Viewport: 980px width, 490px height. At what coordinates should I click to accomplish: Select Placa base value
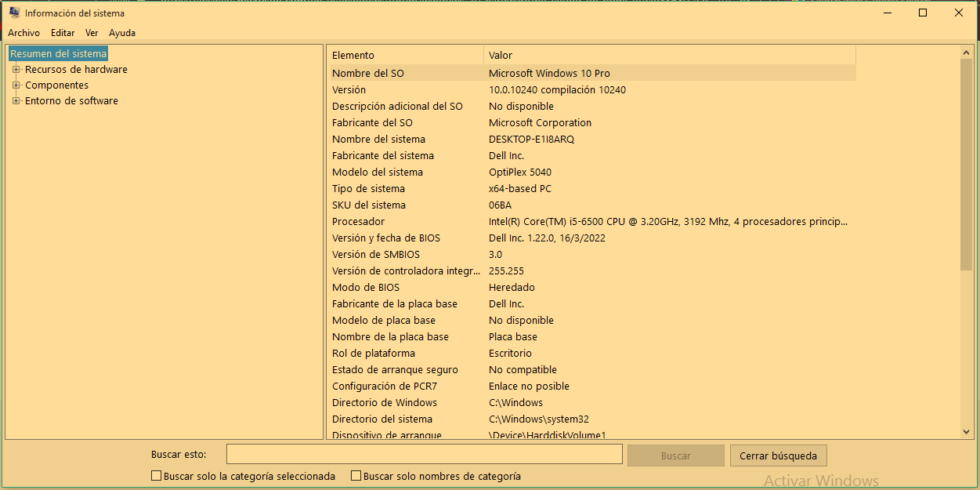(513, 336)
